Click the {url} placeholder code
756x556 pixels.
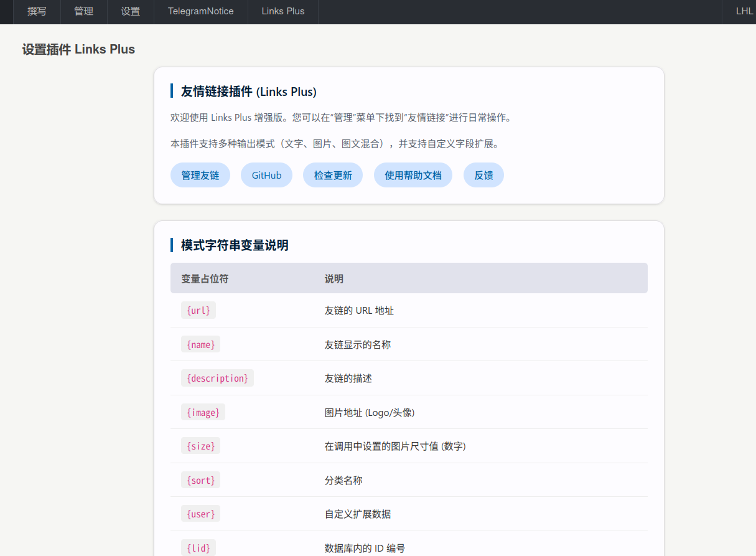click(x=198, y=311)
